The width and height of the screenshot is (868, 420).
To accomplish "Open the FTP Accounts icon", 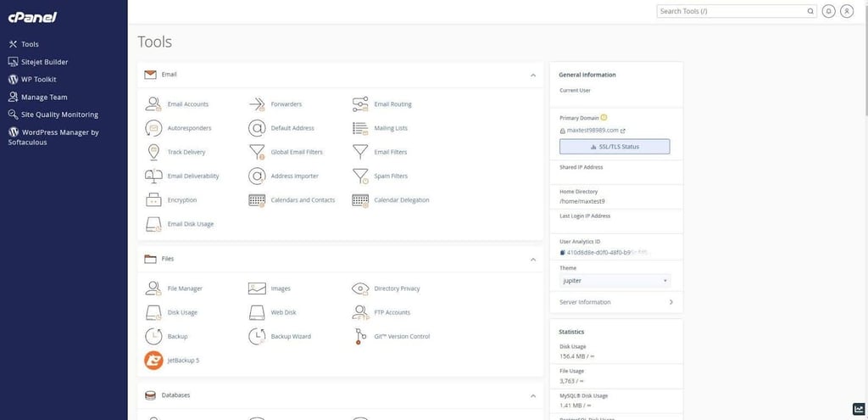I will coord(360,312).
